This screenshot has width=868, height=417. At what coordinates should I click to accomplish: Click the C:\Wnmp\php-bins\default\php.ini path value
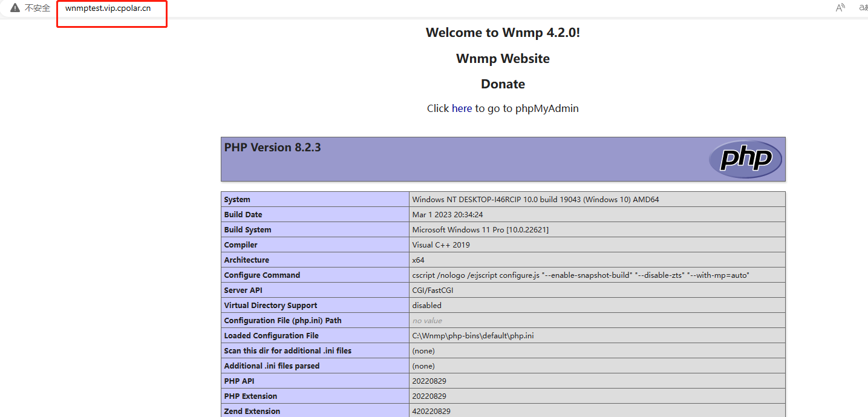tap(473, 336)
